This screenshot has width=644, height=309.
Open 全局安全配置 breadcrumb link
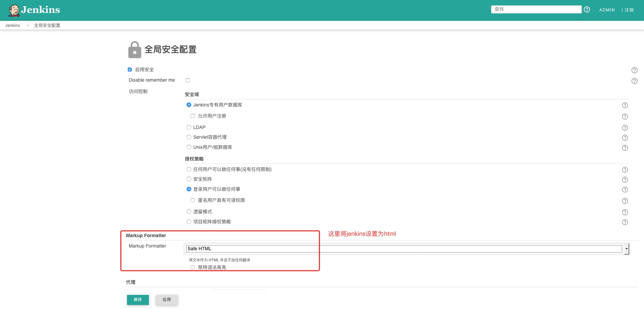click(47, 26)
